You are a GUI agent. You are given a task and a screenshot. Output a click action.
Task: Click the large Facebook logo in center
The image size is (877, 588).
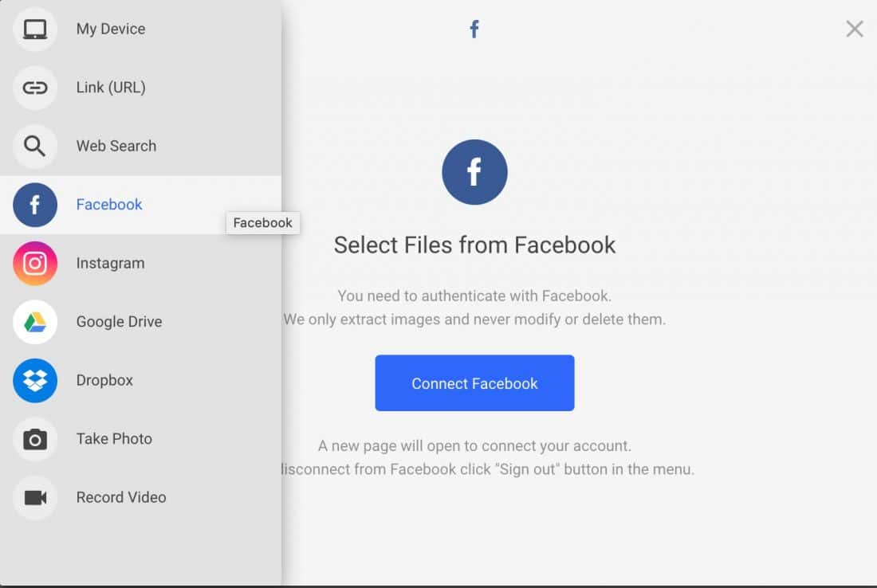click(474, 172)
